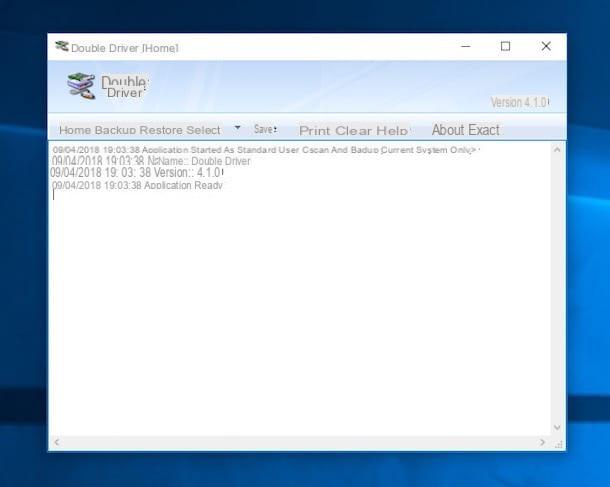Click the Double Driver logo in banner

click(x=81, y=86)
